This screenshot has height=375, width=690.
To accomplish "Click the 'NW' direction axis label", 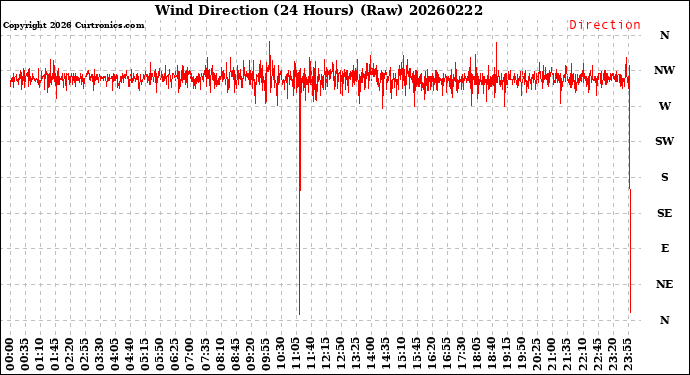I will (664, 70).
